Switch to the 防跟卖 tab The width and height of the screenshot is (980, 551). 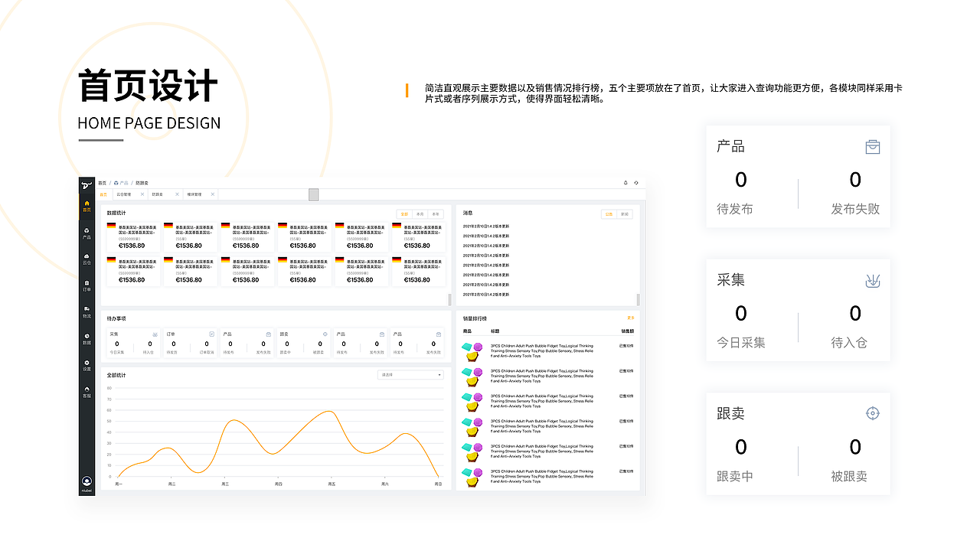pos(165,194)
